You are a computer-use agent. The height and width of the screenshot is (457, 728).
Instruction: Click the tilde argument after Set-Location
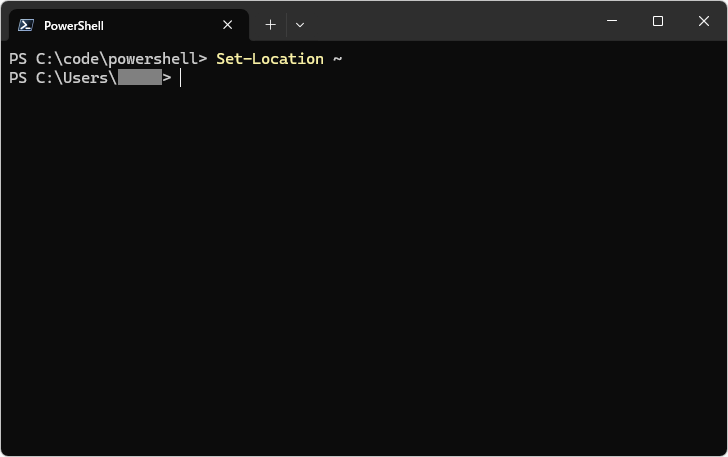[x=338, y=59]
